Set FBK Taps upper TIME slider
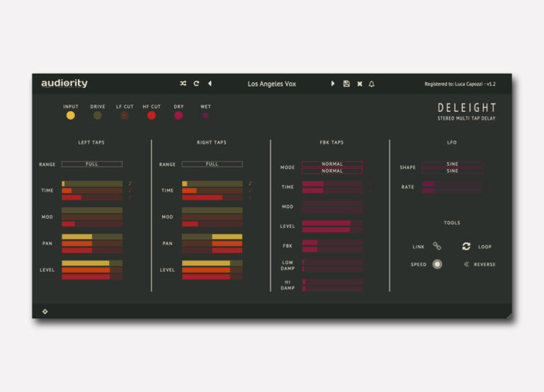The width and height of the screenshot is (544, 392). click(332, 184)
